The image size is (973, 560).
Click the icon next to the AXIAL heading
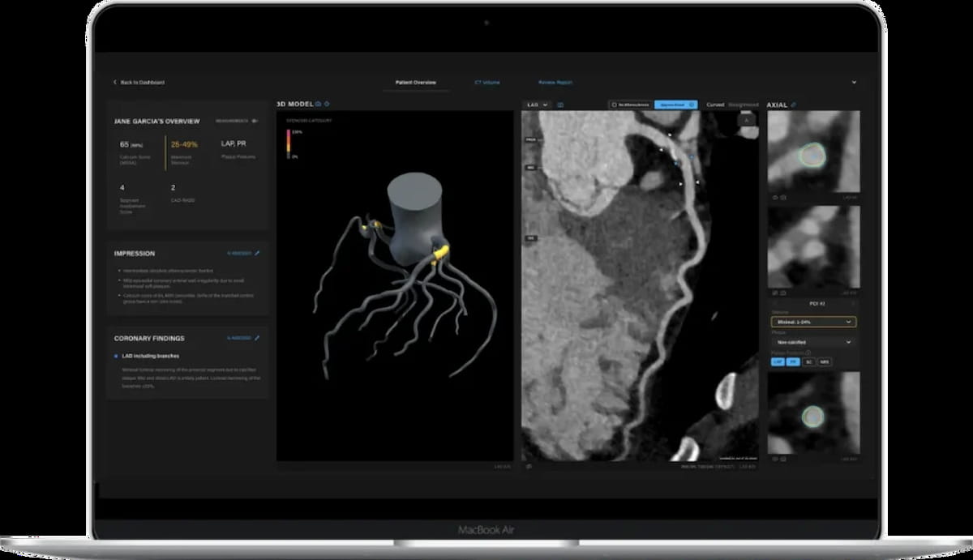pos(794,105)
